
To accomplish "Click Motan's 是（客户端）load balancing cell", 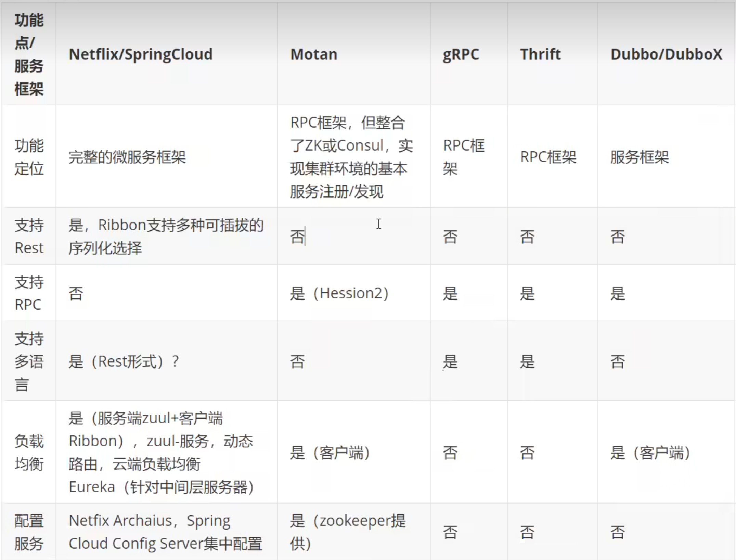I will click(x=330, y=453).
